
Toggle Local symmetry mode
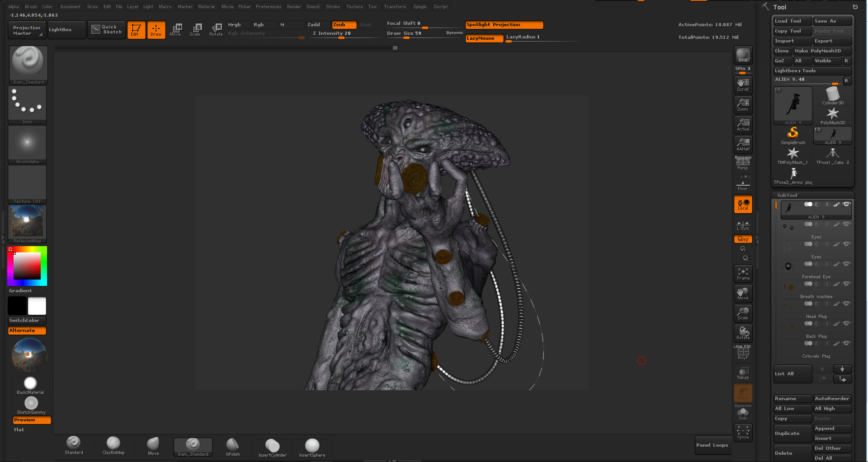(x=743, y=204)
